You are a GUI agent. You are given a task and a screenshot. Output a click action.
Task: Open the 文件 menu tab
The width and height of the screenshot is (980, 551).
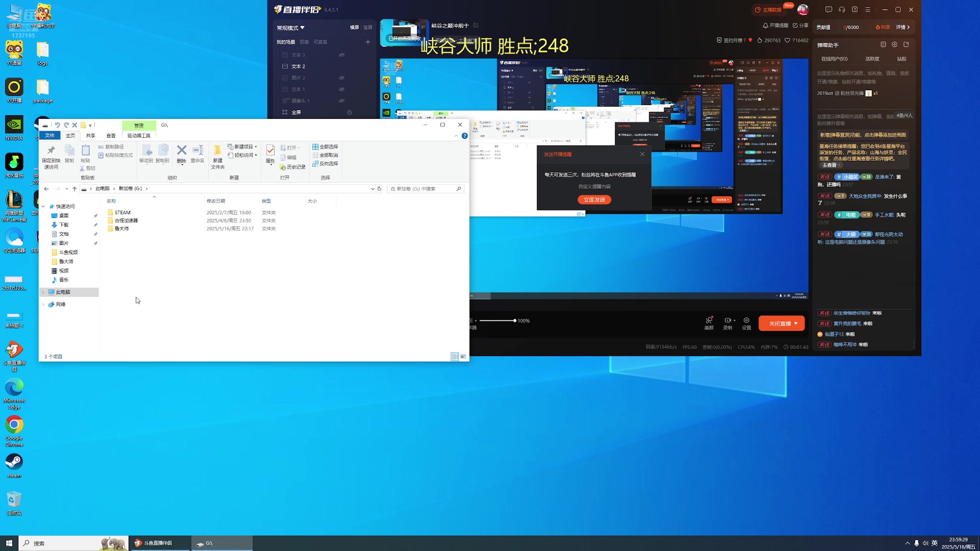50,136
